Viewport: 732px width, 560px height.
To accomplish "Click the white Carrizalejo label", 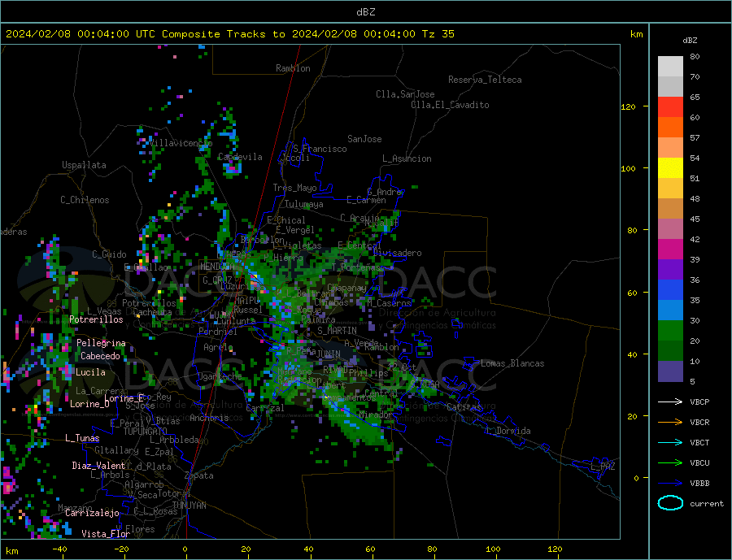I will (93, 513).
